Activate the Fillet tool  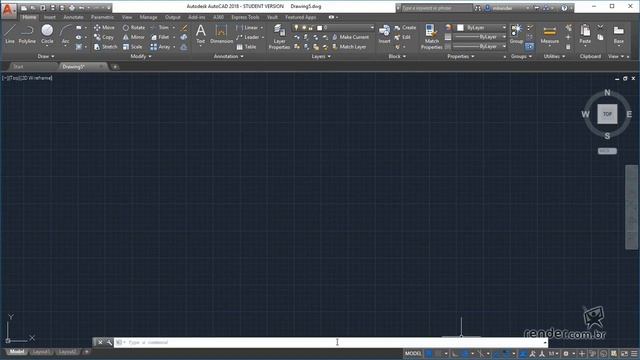(160, 37)
